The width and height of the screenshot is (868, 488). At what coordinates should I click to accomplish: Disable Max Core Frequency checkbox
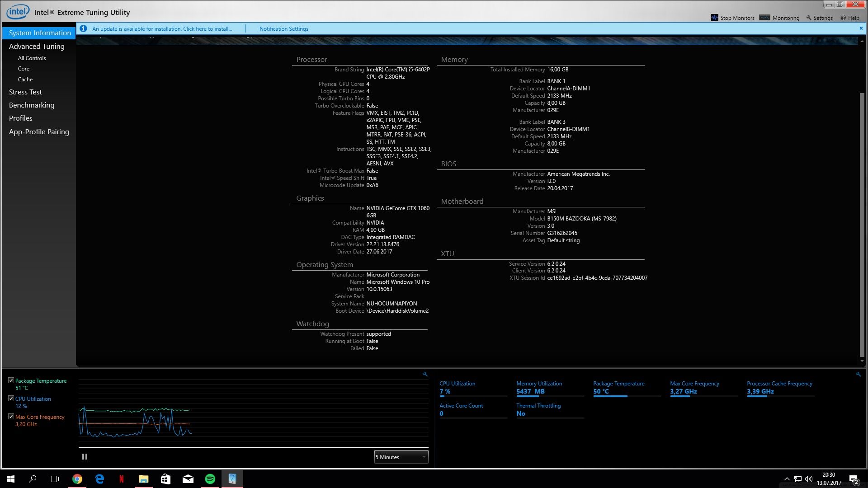11,417
